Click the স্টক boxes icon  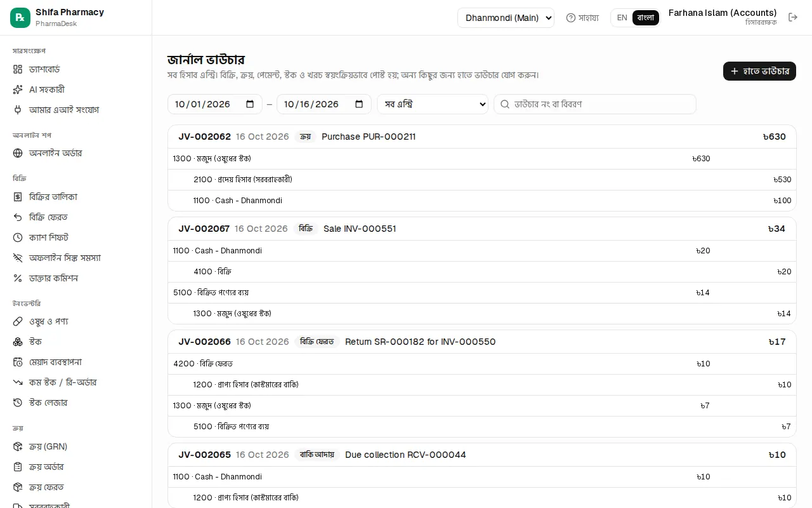tap(18, 342)
